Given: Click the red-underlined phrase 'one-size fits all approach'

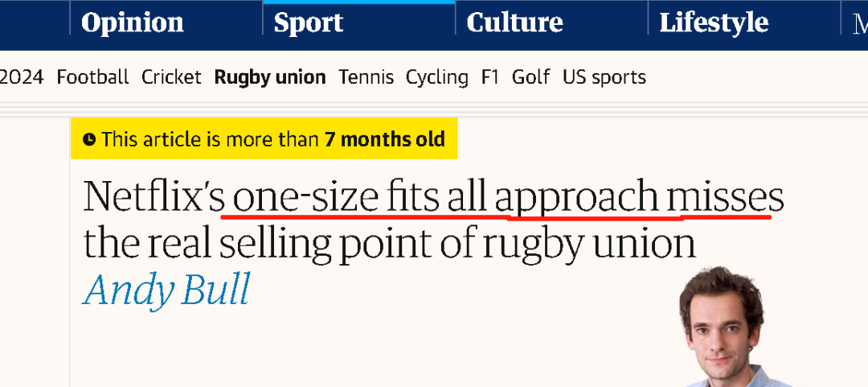Looking at the screenshot, I should point(445,197).
